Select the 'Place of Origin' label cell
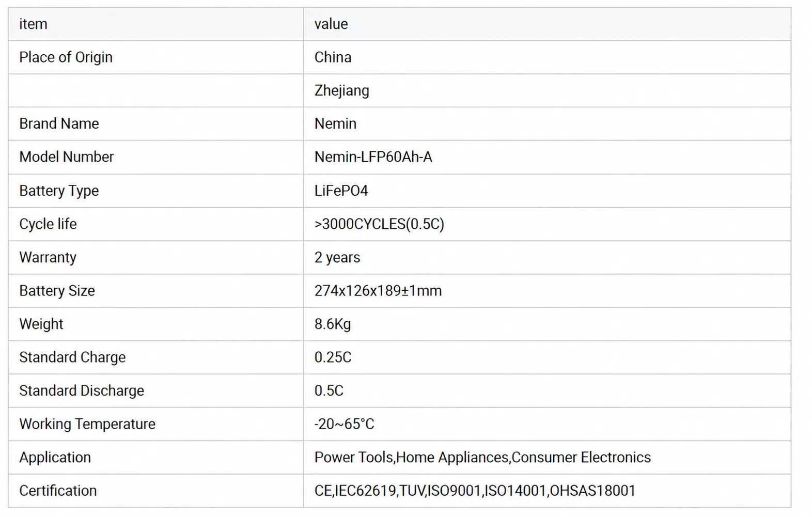812x517 pixels. tap(155, 57)
